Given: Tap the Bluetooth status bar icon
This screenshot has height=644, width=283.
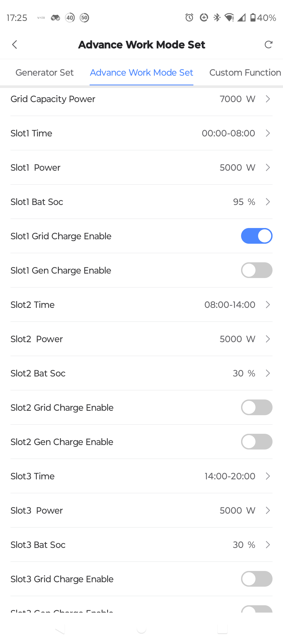Looking at the screenshot, I should click(217, 18).
